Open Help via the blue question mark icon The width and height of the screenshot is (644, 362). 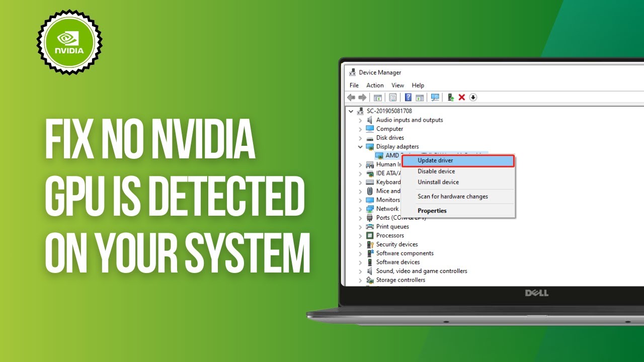point(409,98)
